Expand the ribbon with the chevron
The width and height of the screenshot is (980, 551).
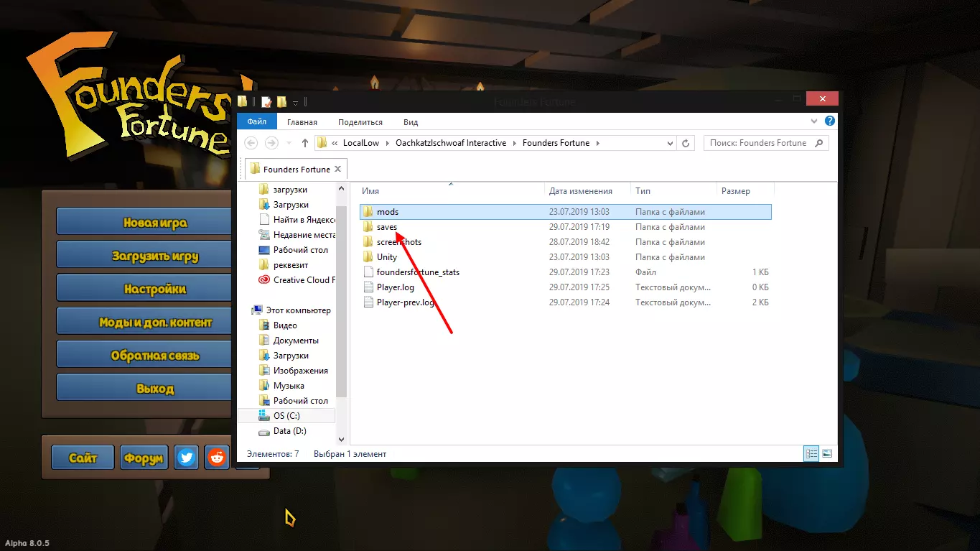(814, 121)
